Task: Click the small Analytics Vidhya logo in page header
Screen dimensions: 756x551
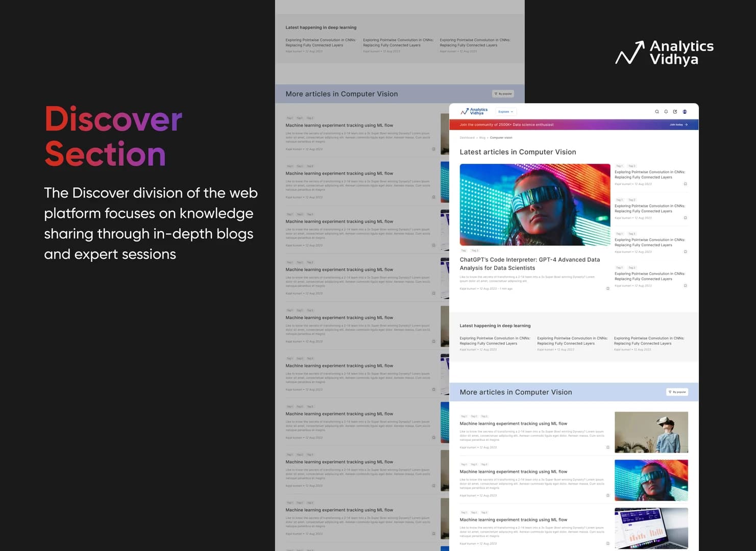Action: [x=474, y=111]
